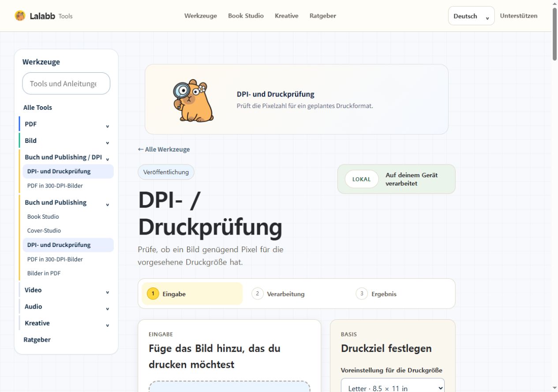Click the Druckziel festlegen heading

pos(386,349)
